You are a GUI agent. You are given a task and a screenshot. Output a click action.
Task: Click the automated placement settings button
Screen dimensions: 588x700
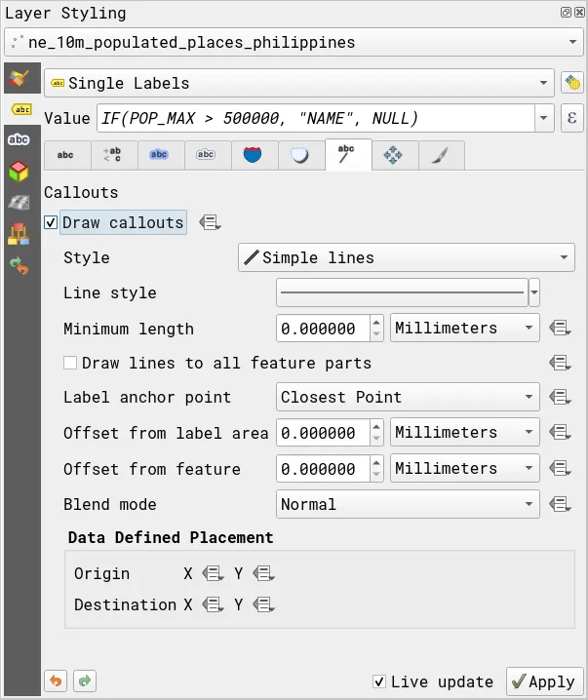point(572,83)
